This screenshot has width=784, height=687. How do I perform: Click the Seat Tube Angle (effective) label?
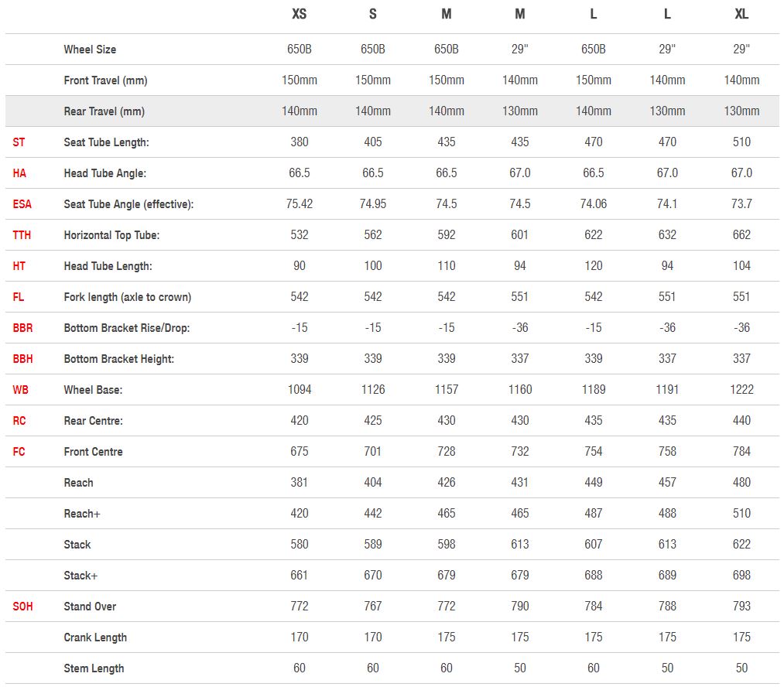tap(128, 204)
